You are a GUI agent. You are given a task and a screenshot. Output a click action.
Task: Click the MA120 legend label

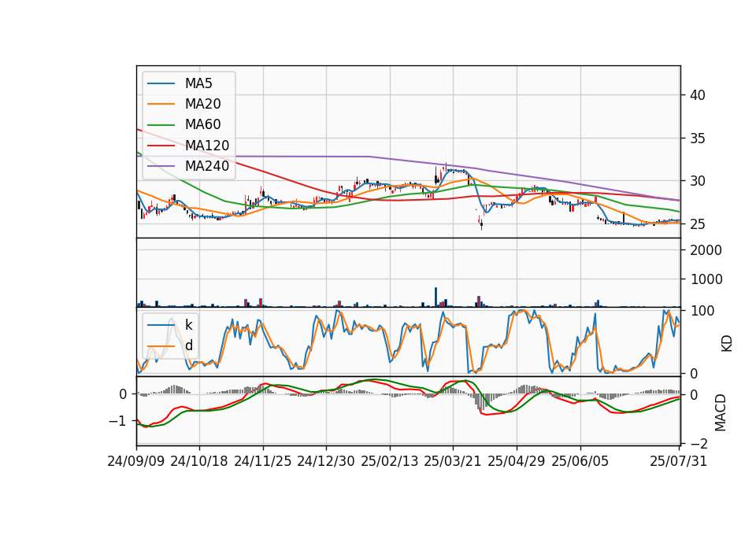[207, 146]
